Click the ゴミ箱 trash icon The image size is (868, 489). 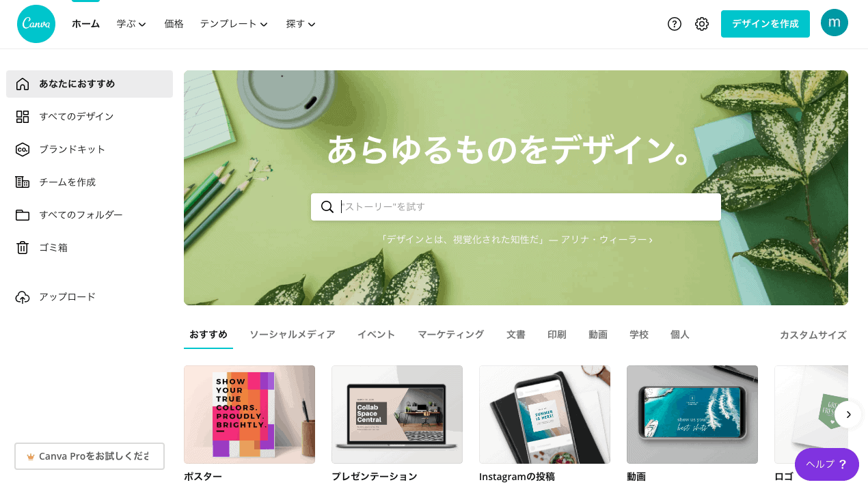coord(23,248)
